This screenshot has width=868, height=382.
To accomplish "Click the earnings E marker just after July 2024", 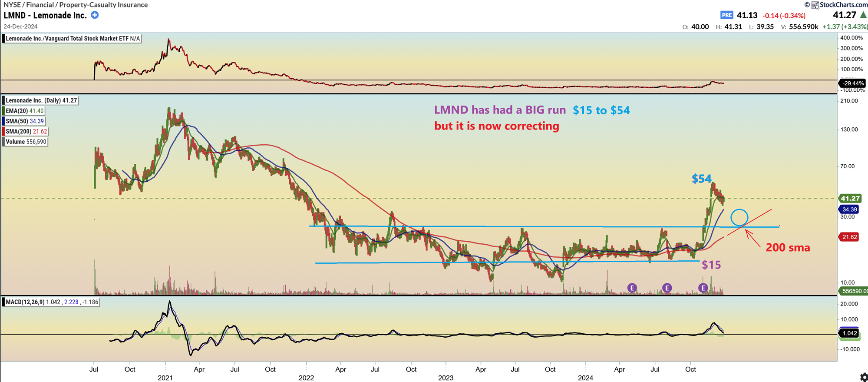I will (667, 288).
